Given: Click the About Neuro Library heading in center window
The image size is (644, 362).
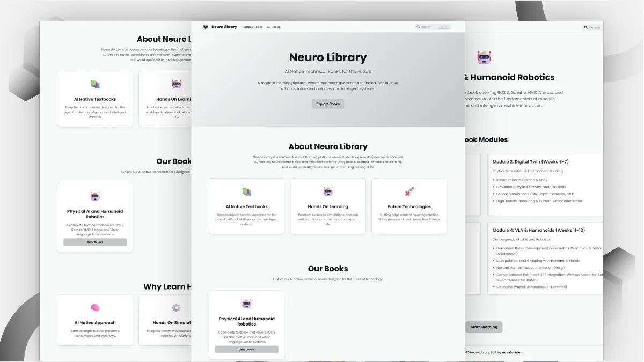Looking at the screenshot, I should click(x=328, y=146).
